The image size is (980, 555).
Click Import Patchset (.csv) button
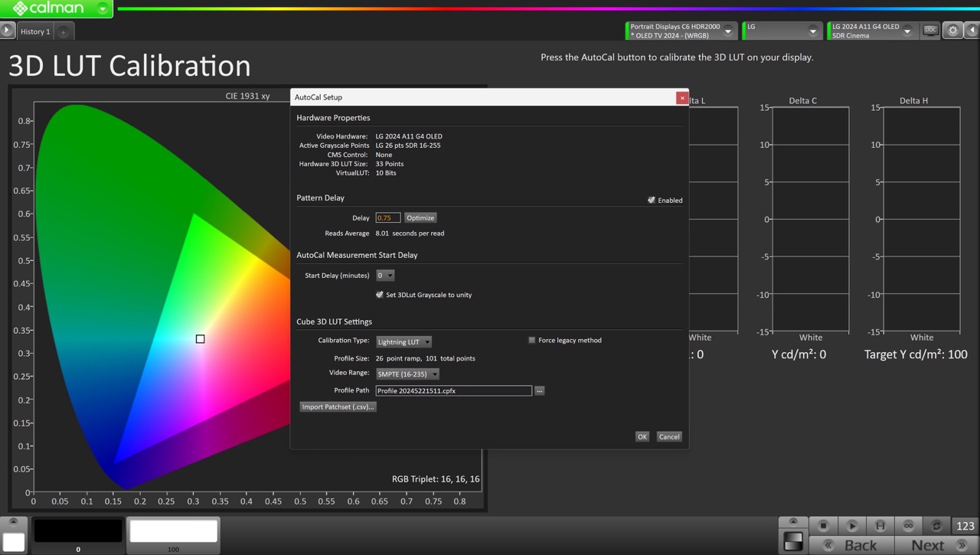338,407
